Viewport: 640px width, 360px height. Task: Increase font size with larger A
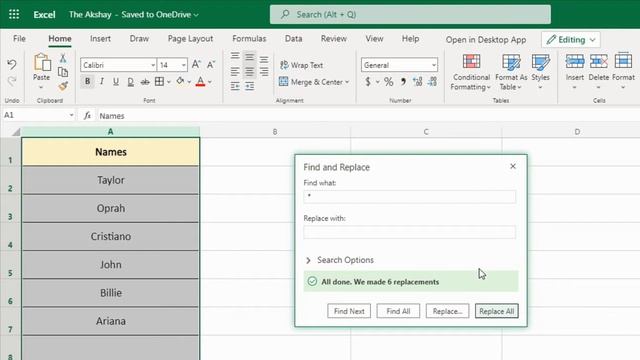196,64
